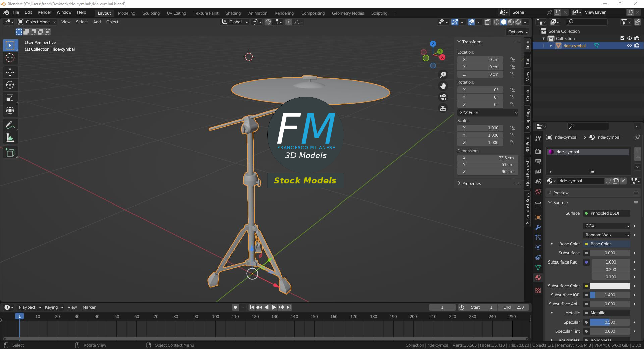Open the Render menu
Viewport: 644px width, 349px height.
[44, 12]
